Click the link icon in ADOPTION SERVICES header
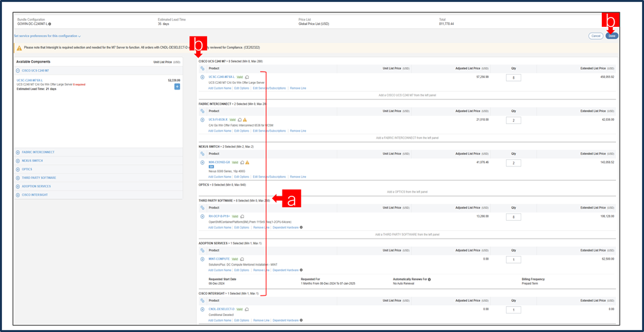Image resolution: width=644 pixels, height=332 pixels. pyautogui.click(x=203, y=251)
